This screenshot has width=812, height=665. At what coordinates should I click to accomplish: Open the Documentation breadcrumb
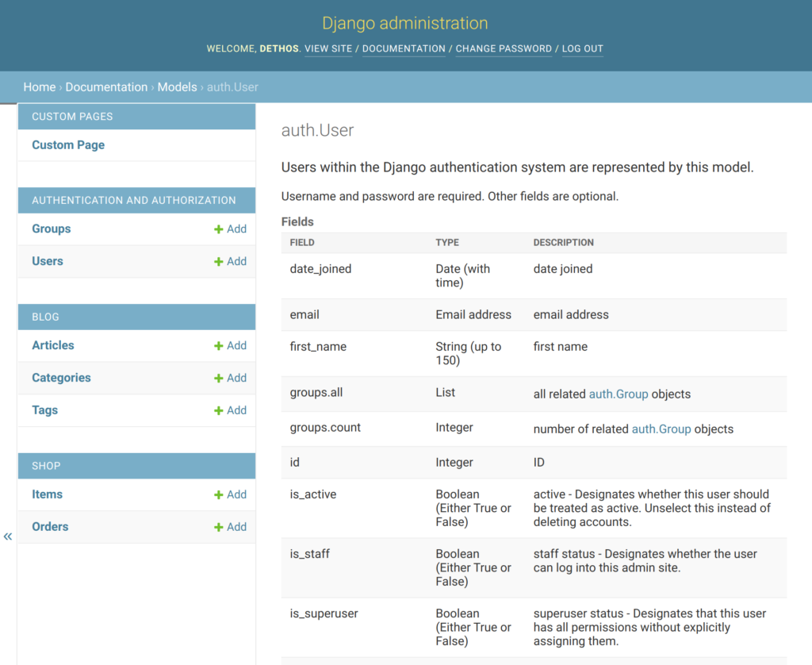click(x=107, y=87)
